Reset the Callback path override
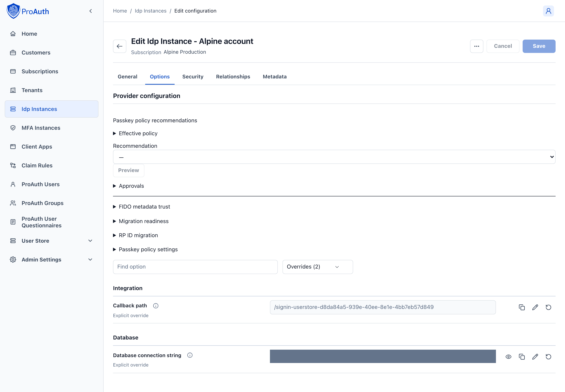Image resolution: width=565 pixels, height=392 pixels. (x=549, y=307)
